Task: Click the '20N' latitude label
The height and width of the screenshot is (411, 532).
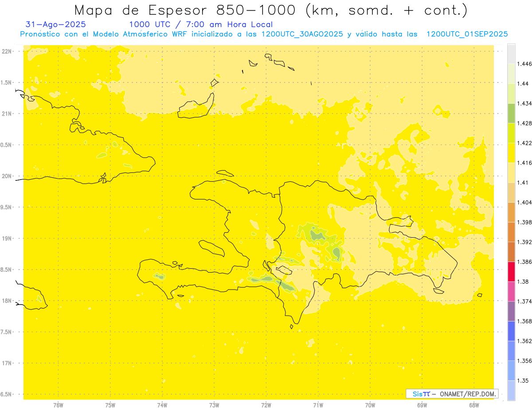Action: pyautogui.click(x=8, y=176)
